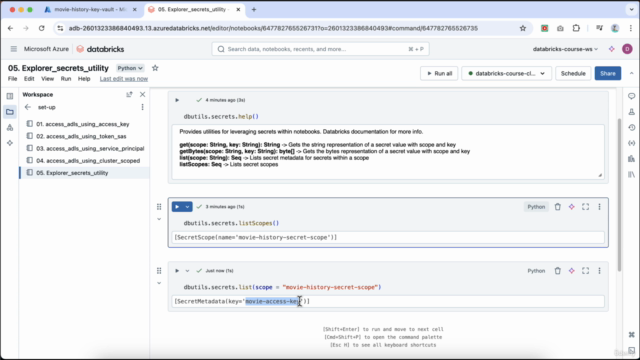Open kebab menu of the listScopes cell
640x360 pixels.
[599, 207]
